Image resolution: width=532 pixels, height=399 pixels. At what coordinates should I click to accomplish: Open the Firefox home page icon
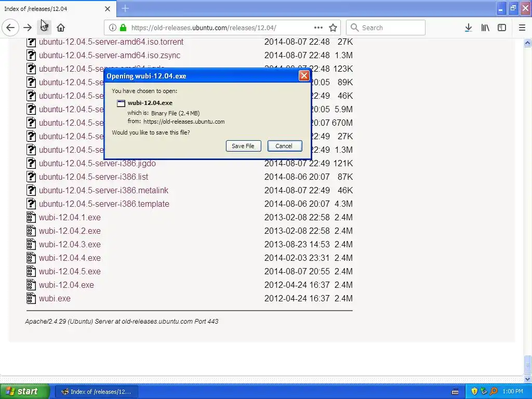click(61, 28)
